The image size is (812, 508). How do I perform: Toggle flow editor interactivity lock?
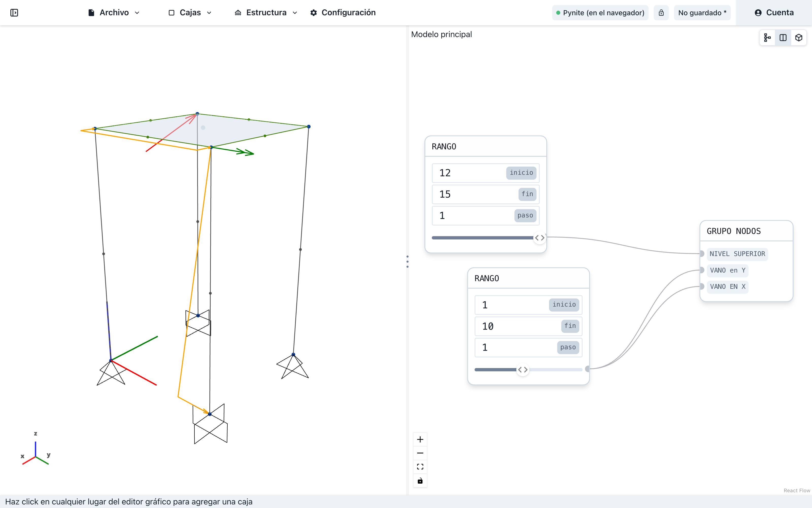coord(420,481)
